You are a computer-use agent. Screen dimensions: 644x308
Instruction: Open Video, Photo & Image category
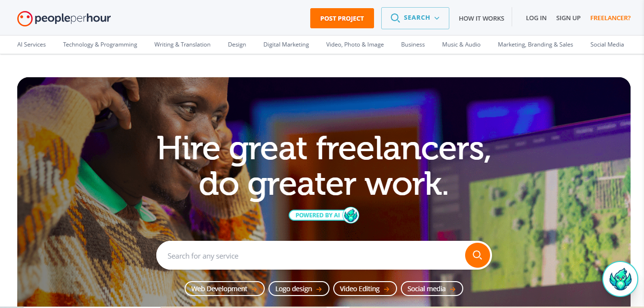(355, 45)
